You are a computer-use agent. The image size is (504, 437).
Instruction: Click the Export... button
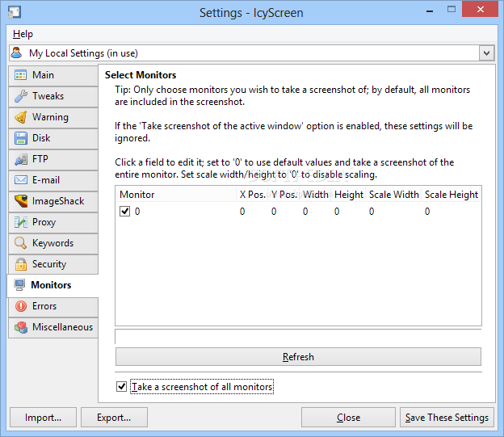click(x=114, y=418)
